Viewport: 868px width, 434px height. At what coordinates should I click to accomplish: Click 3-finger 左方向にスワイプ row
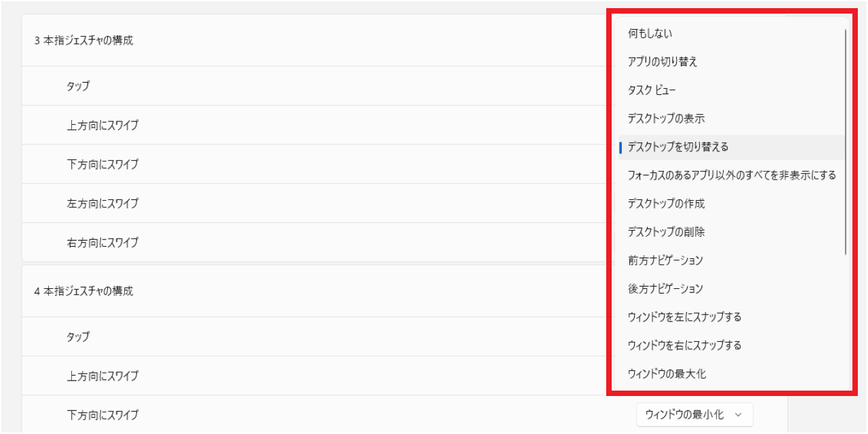tap(103, 203)
